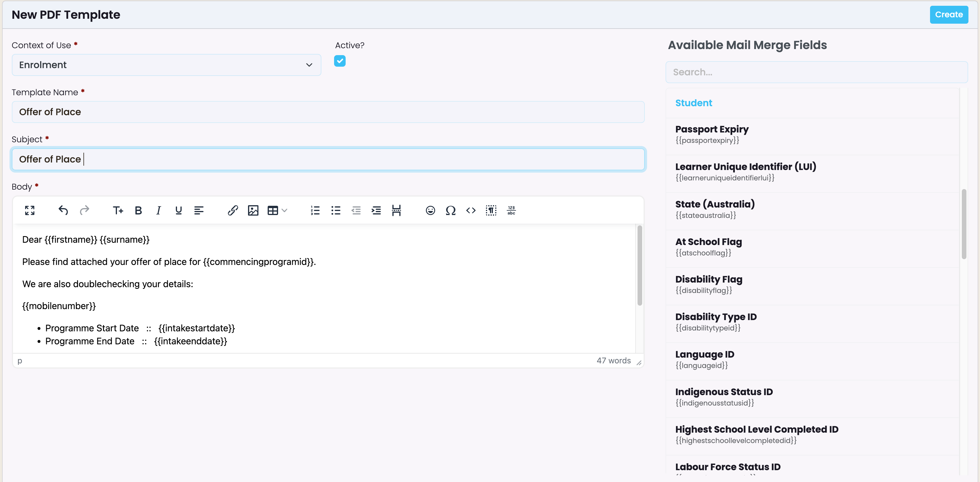Toggle show blocks visual aid
The image size is (980, 482).
point(491,210)
